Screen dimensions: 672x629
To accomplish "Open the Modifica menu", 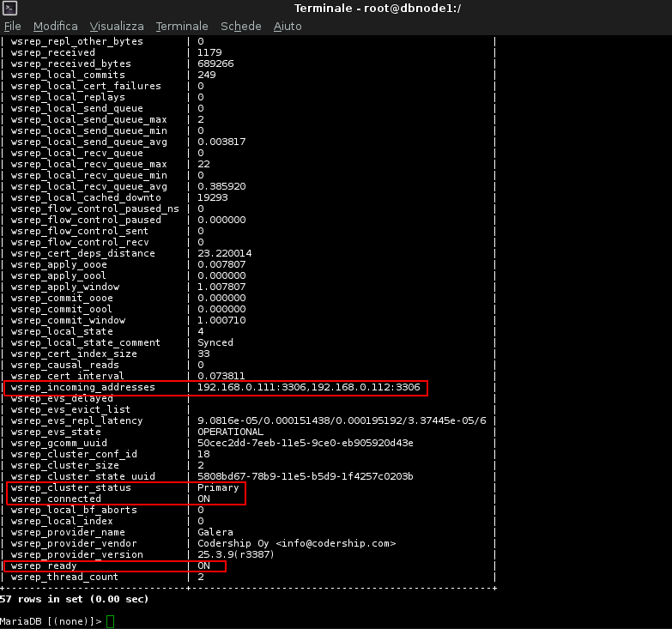I will (55, 27).
